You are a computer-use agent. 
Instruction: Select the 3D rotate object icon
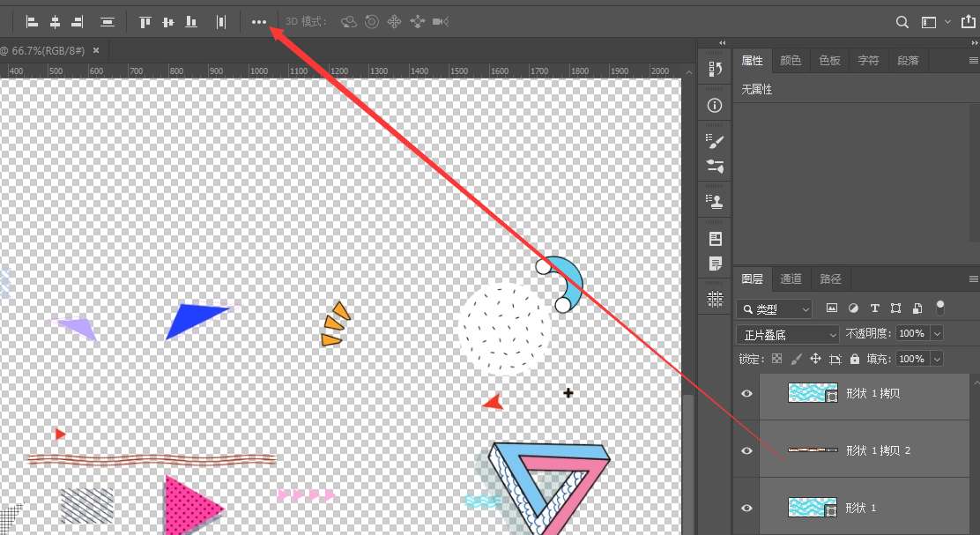click(x=349, y=22)
